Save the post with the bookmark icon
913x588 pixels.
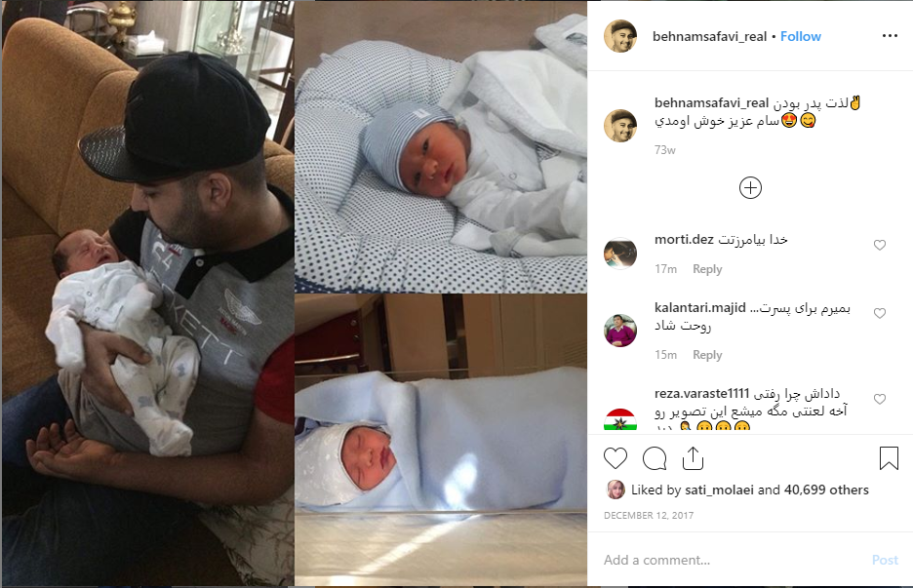[x=889, y=458]
